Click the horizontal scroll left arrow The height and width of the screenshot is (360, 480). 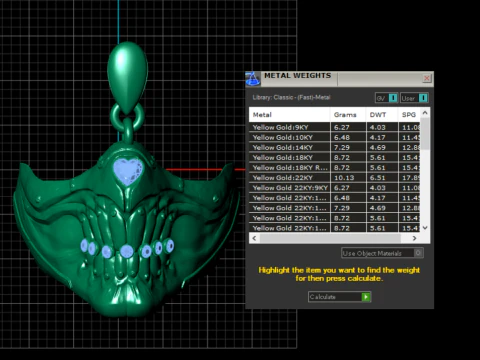point(255,238)
